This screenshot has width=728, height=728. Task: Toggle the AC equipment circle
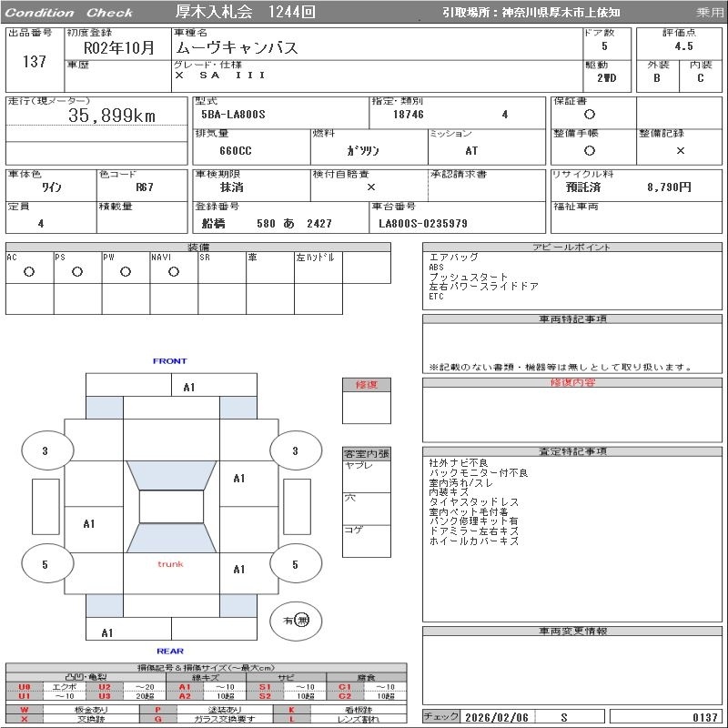coord(29,271)
